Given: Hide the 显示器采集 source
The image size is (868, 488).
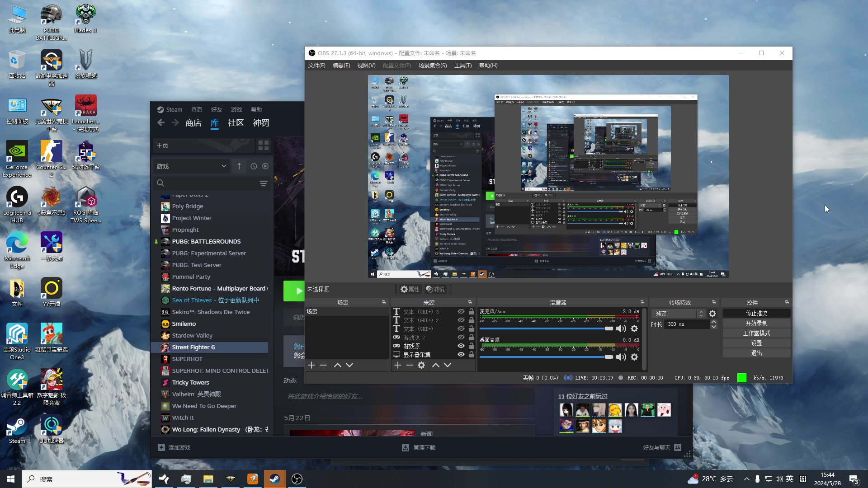Looking at the screenshot, I should pyautogui.click(x=461, y=355).
